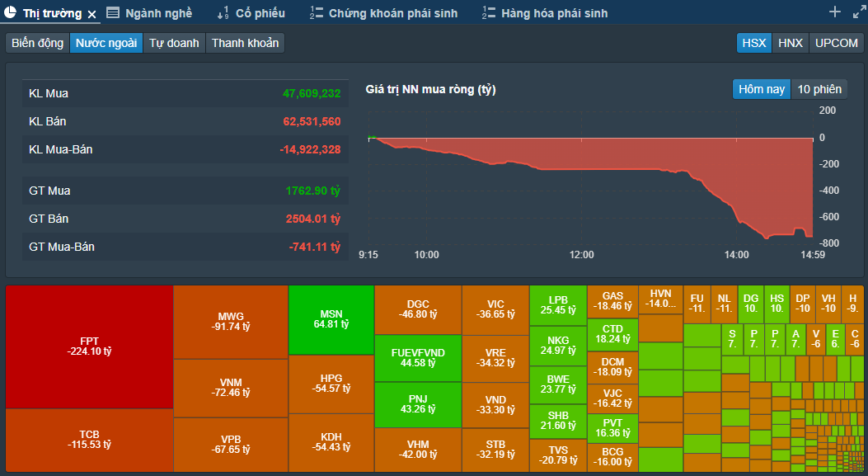This screenshot has height=476, width=868.
Task: Switch to Biến động view
Action: [37, 43]
